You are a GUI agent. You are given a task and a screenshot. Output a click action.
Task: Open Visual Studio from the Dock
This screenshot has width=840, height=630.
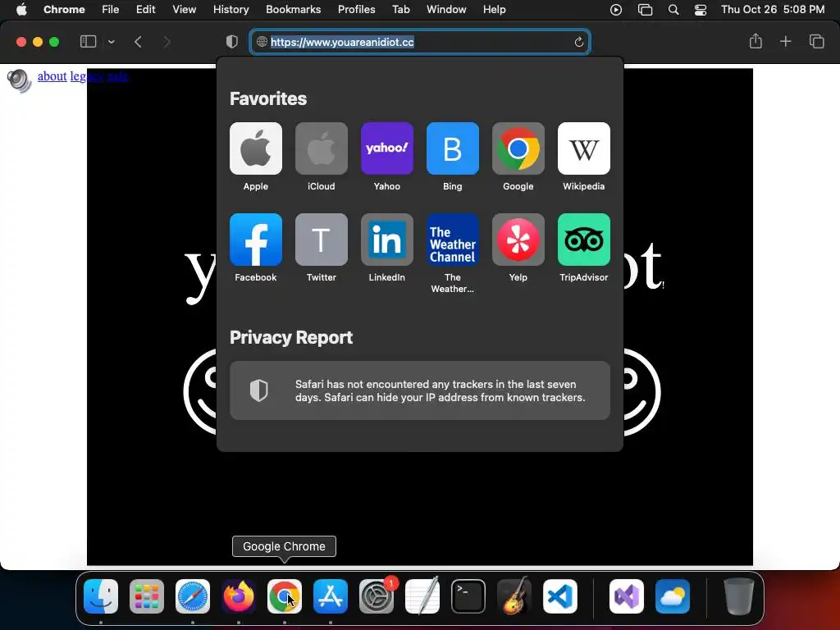tap(627, 596)
